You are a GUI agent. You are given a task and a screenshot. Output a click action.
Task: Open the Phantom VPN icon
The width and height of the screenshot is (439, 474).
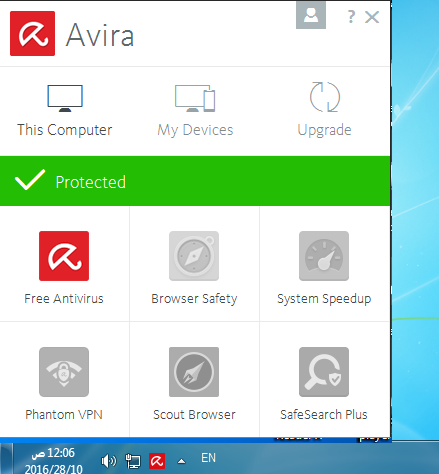click(x=64, y=372)
